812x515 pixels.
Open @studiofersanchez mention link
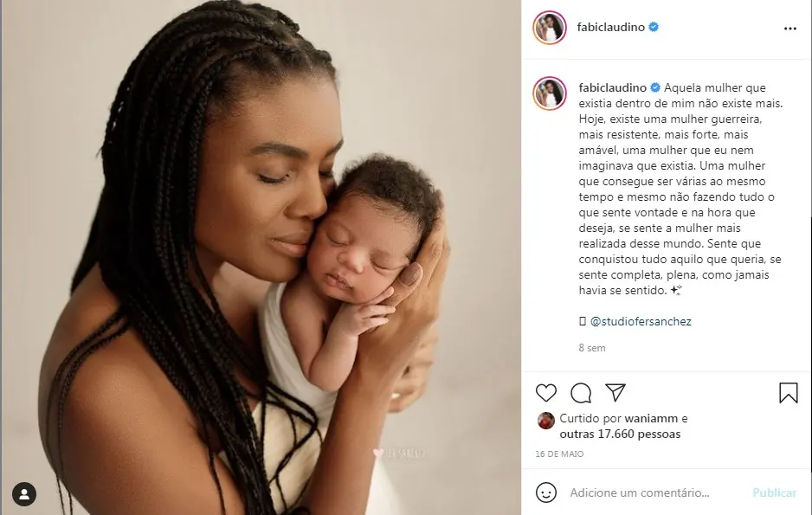click(641, 321)
